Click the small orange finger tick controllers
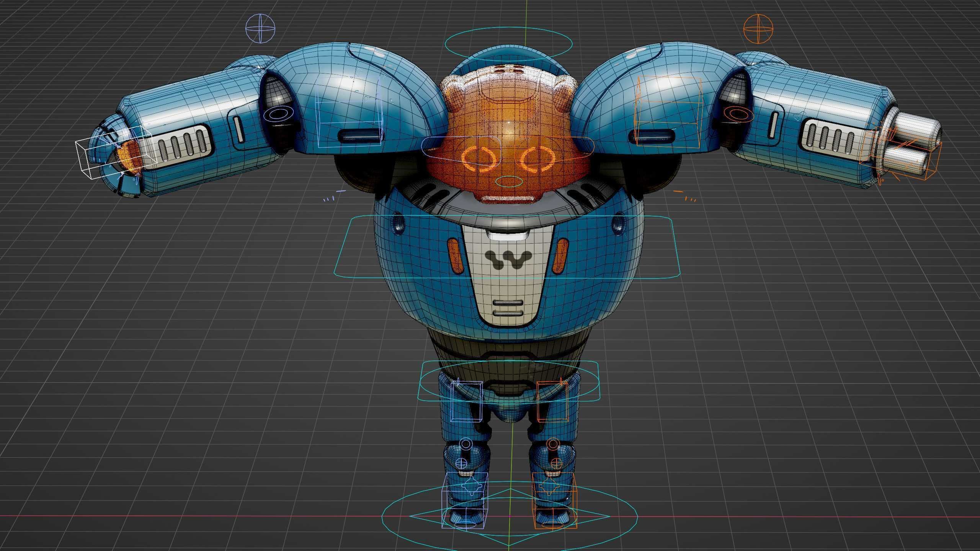980x551 pixels. tap(685, 196)
